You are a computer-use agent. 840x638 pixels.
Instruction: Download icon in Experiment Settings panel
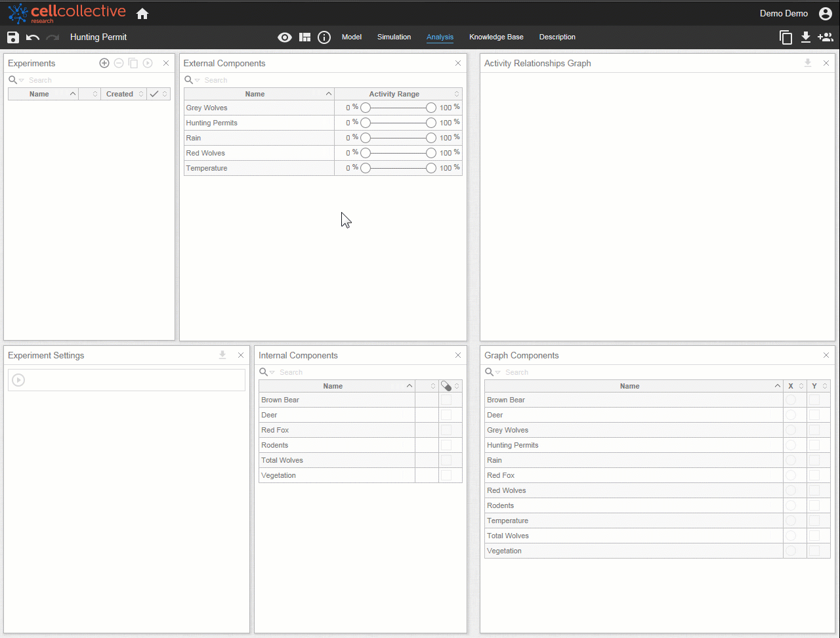tap(222, 355)
